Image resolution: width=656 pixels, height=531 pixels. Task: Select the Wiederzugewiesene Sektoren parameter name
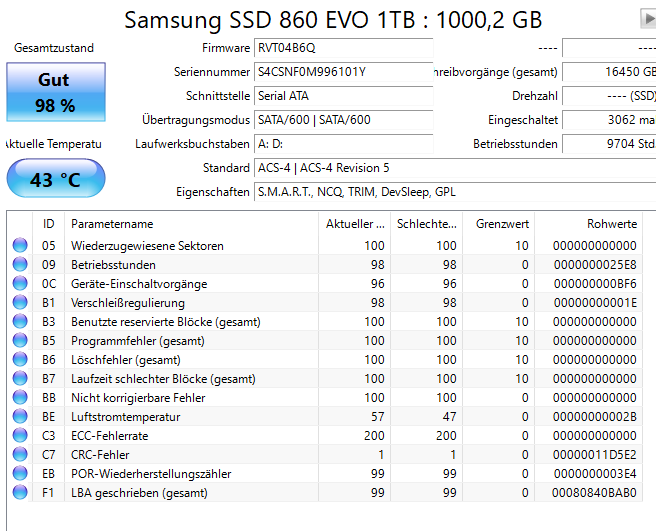tap(147, 246)
